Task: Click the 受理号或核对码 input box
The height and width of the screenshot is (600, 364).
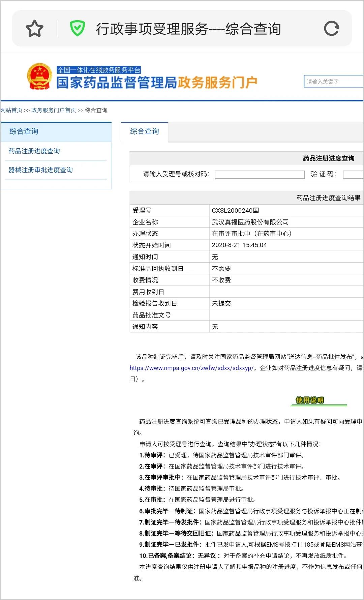Action: 260,174
